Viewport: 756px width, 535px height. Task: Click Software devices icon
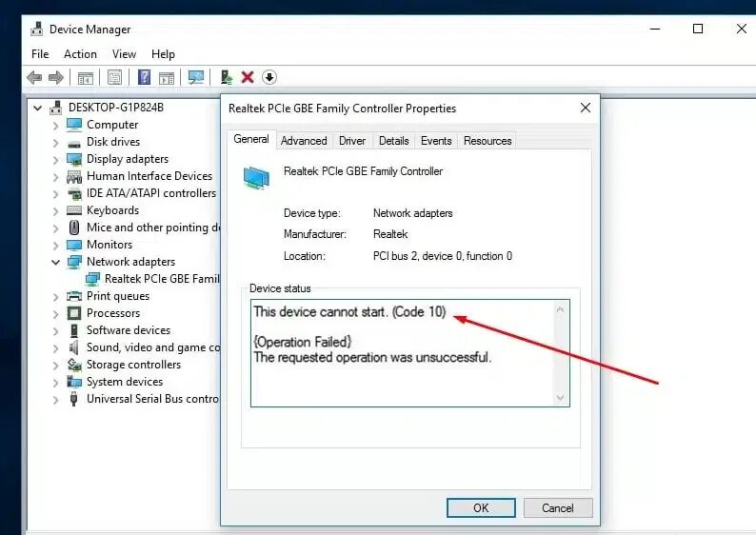[74, 330]
